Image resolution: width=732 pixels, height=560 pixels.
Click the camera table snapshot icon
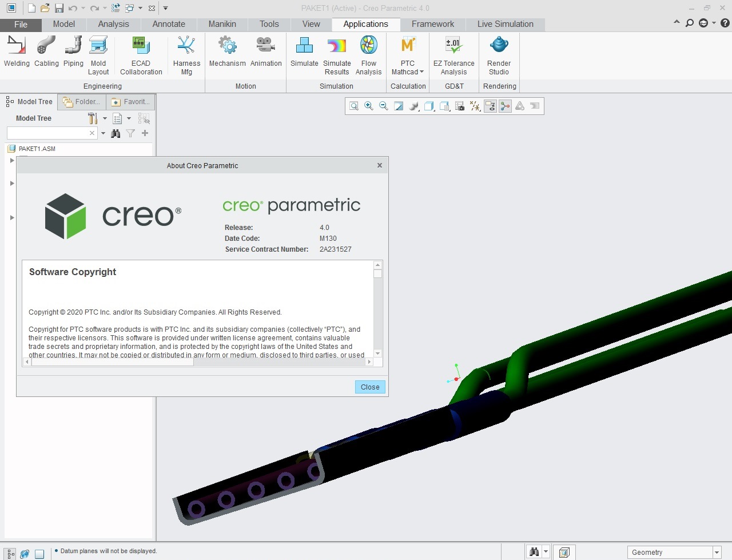(460, 106)
